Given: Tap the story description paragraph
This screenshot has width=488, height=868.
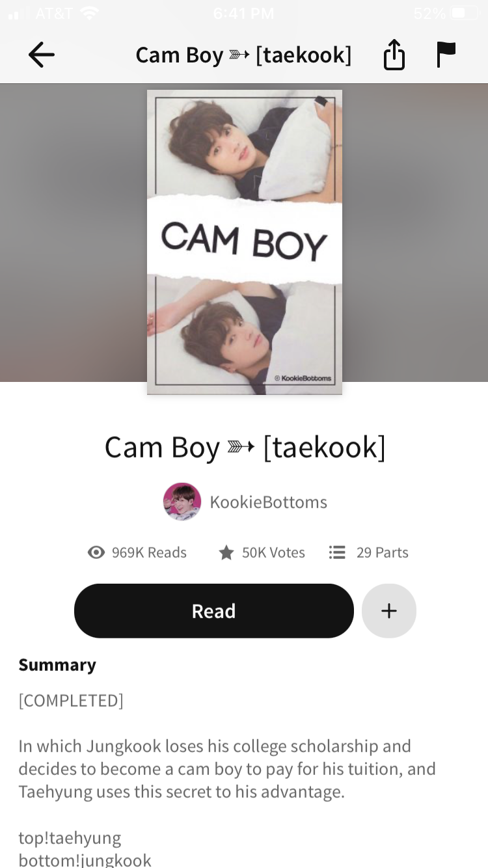Looking at the screenshot, I should tap(227, 768).
